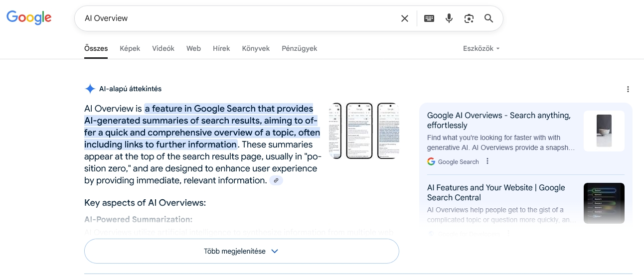The height and width of the screenshot is (280, 644).
Task: Click the Key aspects of AI Overviews heading
Action: pyautogui.click(x=145, y=203)
